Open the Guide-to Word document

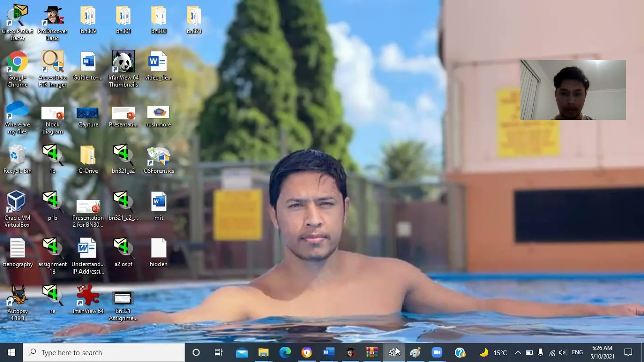(x=88, y=66)
